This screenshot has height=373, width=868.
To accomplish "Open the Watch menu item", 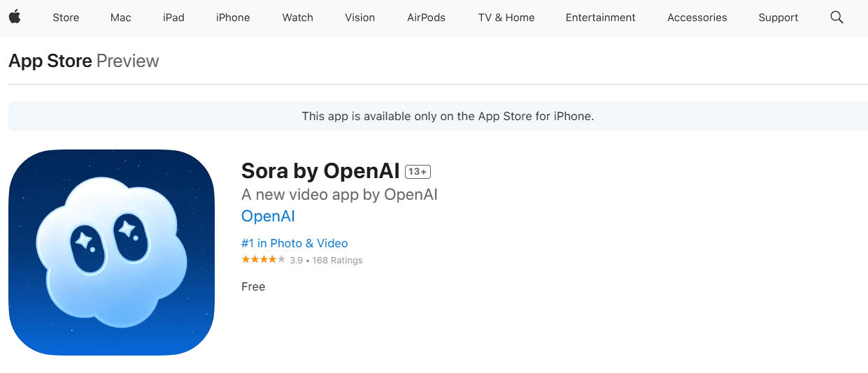I will click(x=297, y=17).
